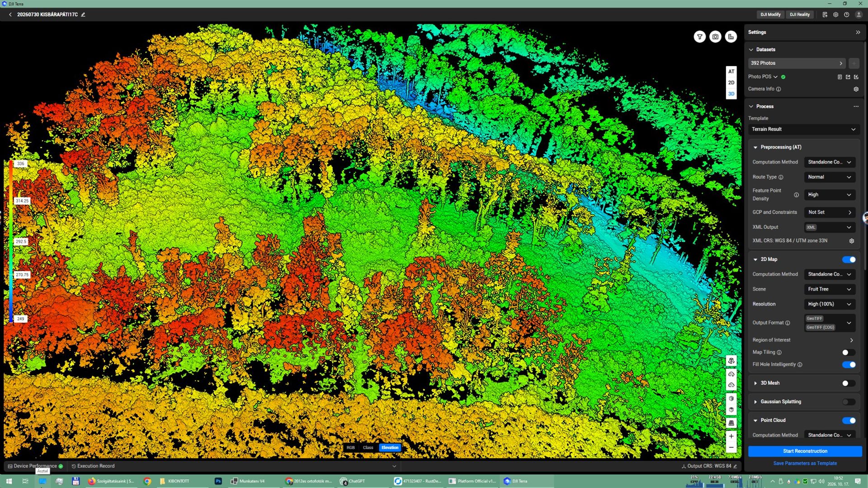Enable the 3D Mesh switch
The image size is (868, 488).
[849, 383]
